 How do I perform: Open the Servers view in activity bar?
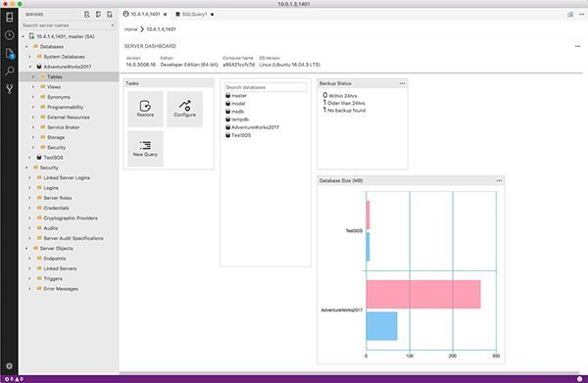10,17
